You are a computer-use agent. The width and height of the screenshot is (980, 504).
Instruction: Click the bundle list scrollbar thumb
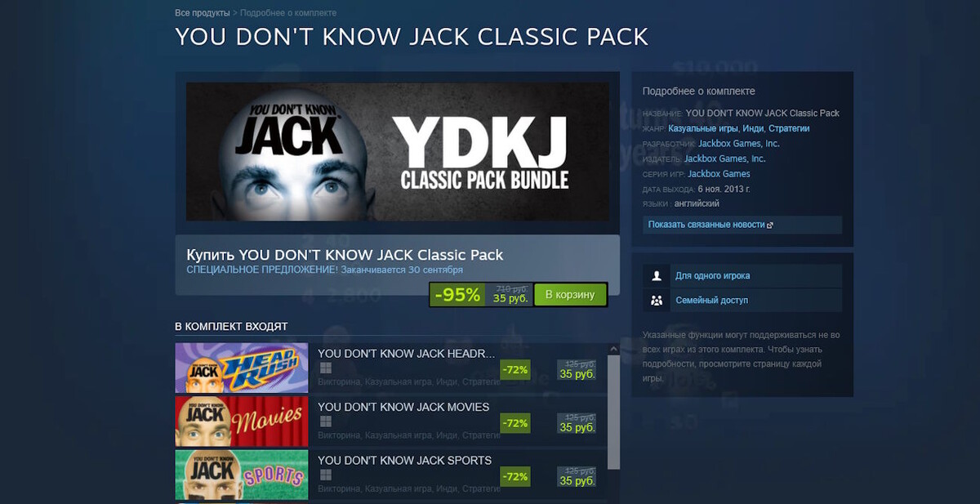tap(614, 413)
